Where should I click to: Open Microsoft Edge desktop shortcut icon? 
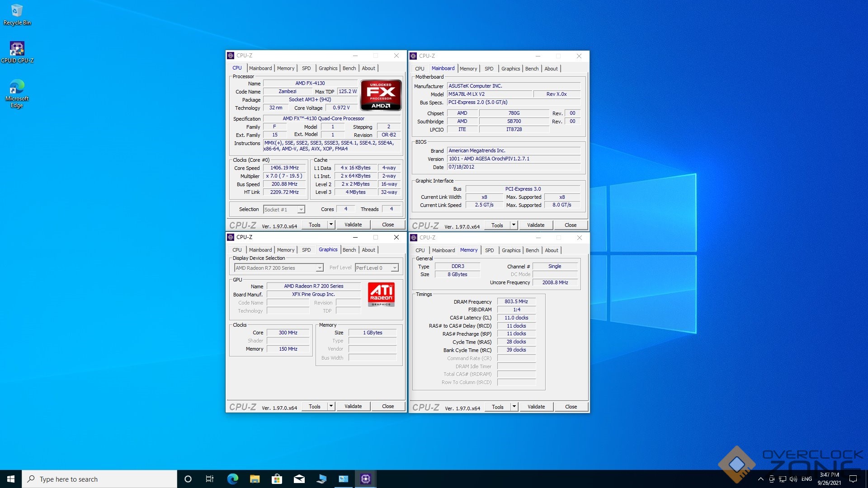point(17,87)
